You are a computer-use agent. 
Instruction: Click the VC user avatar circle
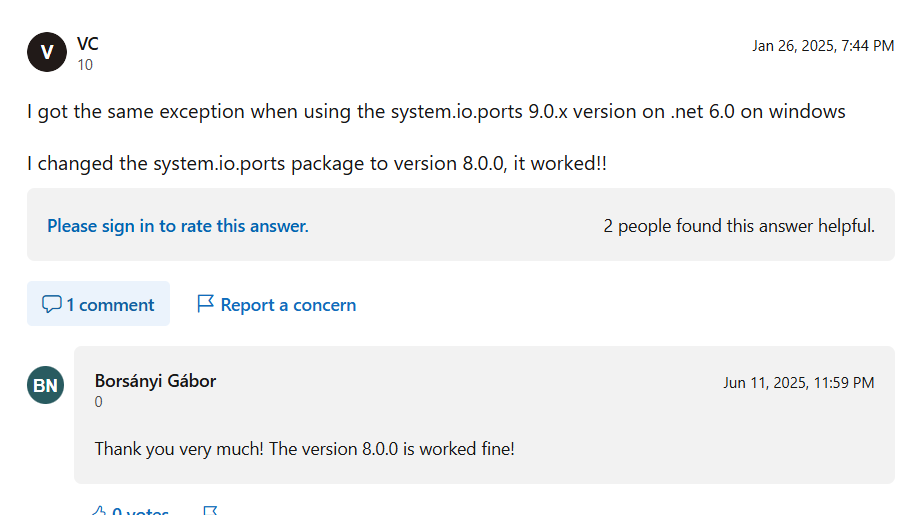[x=46, y=53]
